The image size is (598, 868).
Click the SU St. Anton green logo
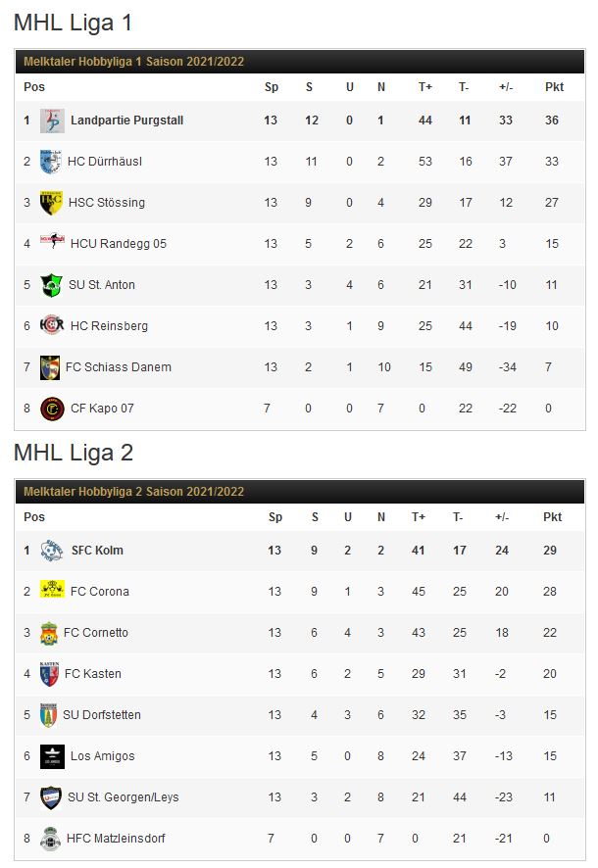pos(51,285)
